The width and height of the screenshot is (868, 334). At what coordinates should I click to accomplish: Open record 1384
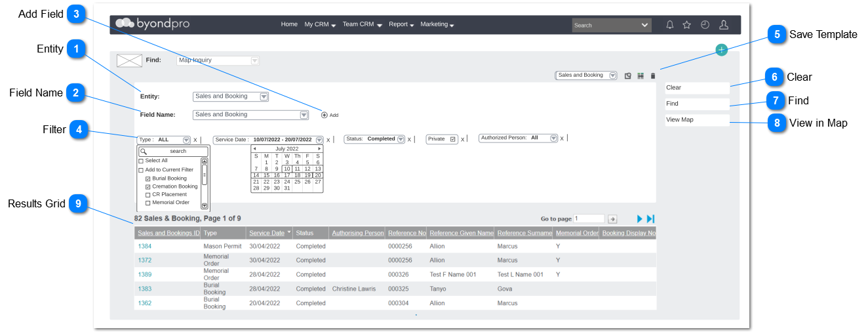pos(144,247)
